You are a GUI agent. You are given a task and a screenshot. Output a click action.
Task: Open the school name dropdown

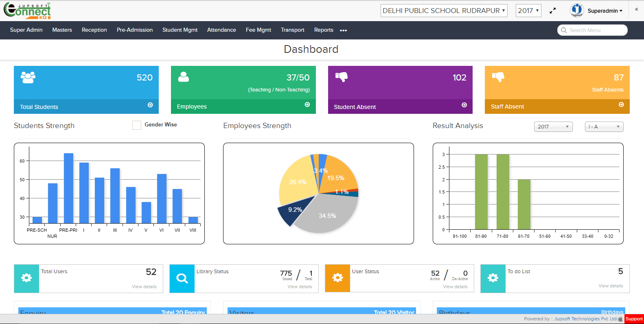pyautogui.click(x=444, y=11)
